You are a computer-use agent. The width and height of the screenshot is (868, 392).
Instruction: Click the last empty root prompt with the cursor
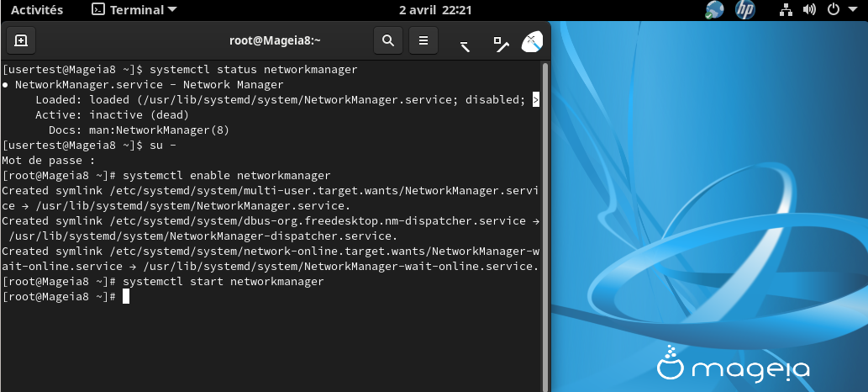[x=66, y=297]
